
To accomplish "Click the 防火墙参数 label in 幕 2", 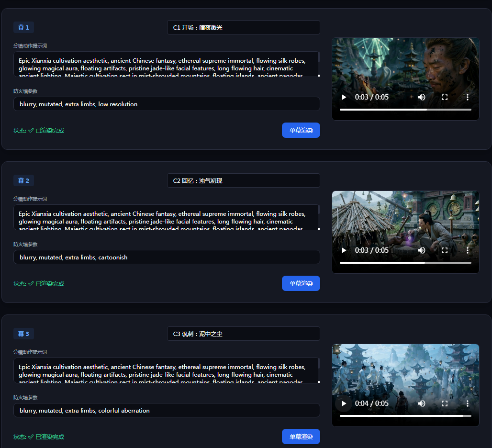I will [25, 245].
